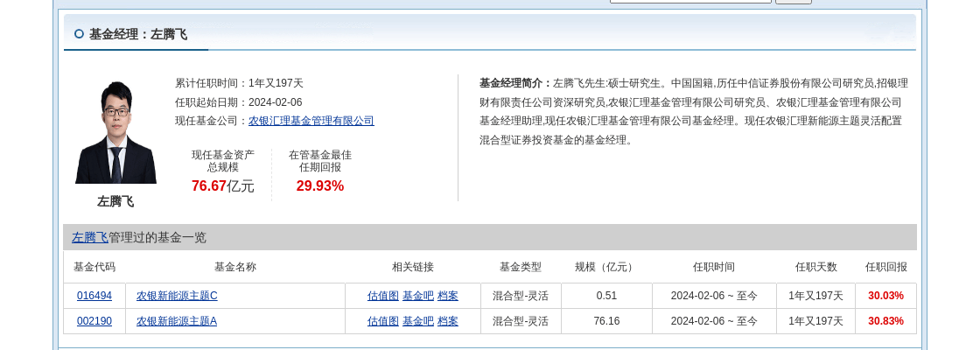Viewport: 980px width, 350px height.
Task: Click the 基金经理简介 label
Action: click(516, 83)
